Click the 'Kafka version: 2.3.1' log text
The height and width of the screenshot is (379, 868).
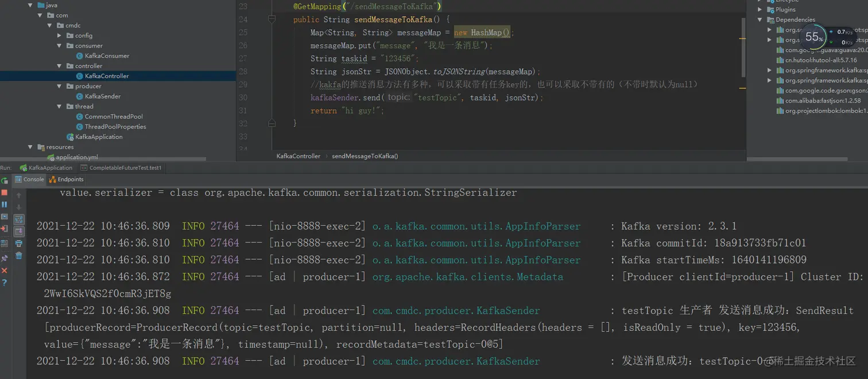point(679,226)
